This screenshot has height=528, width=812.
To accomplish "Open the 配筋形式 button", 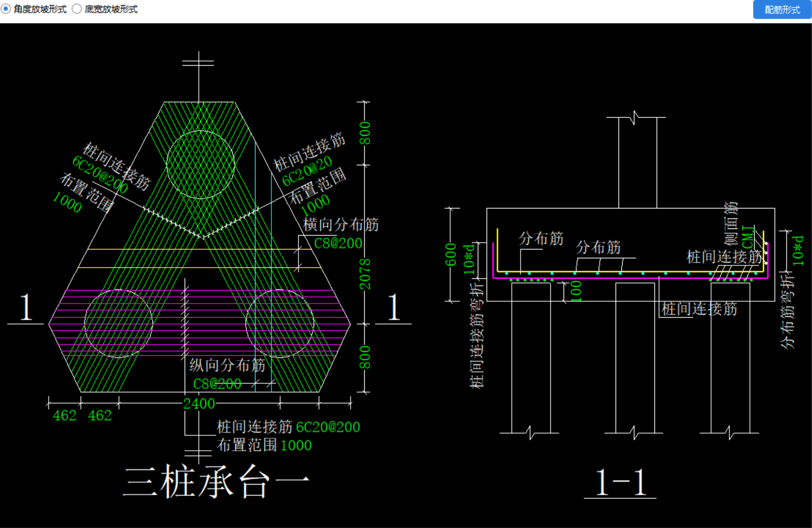I will [x=782, y=9].
